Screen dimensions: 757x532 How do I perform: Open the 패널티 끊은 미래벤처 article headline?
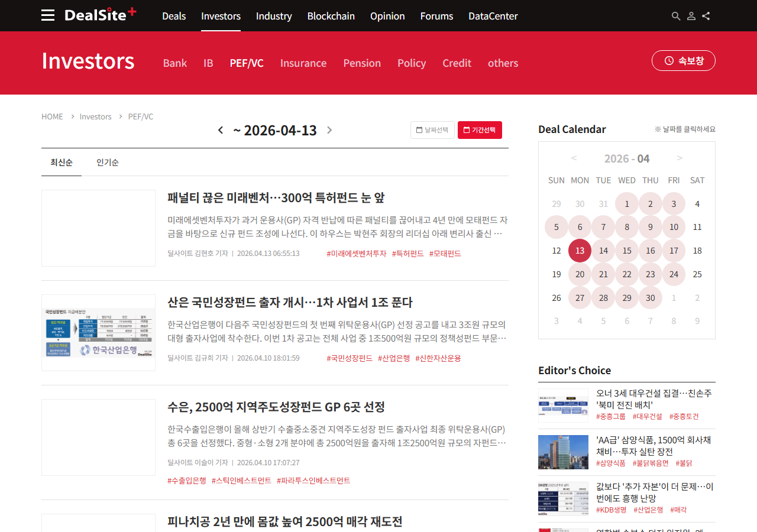pyautogui.click(x=276, y=197)
